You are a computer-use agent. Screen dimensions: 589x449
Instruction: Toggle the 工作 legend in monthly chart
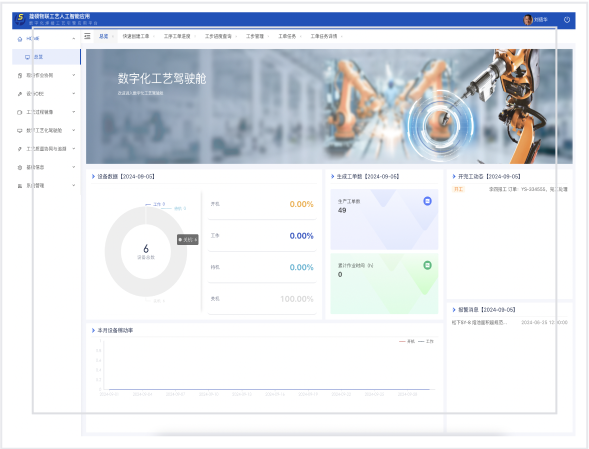[x=426, y=341]
